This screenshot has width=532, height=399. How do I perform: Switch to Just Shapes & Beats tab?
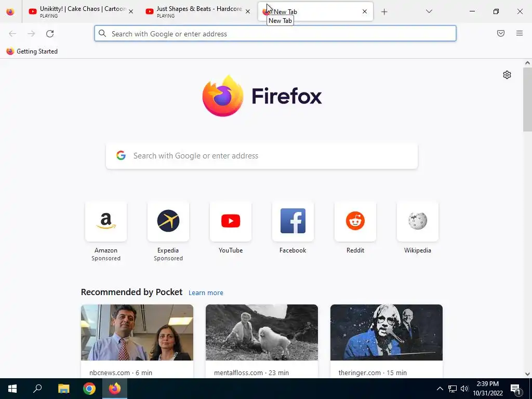[x=198, y=11]
